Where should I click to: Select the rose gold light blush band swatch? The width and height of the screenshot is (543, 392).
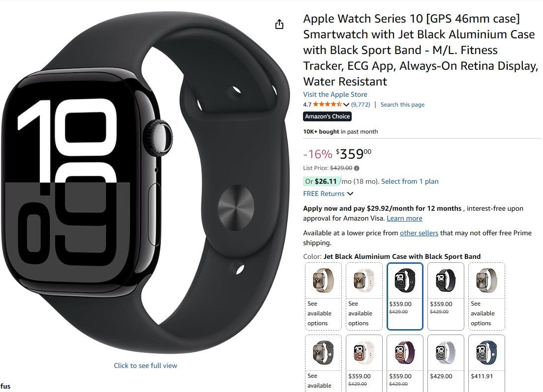(x=364, y=364)
